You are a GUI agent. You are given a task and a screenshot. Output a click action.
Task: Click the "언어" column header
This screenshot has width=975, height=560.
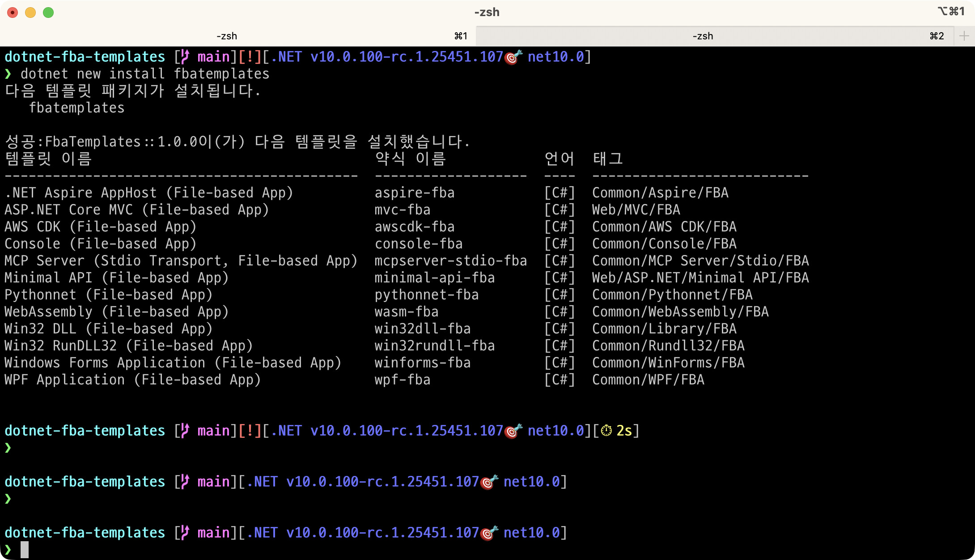click(560, 159)
